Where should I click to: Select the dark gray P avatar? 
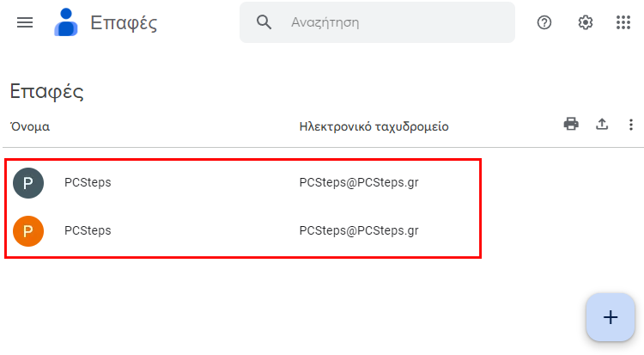point(28,183)
